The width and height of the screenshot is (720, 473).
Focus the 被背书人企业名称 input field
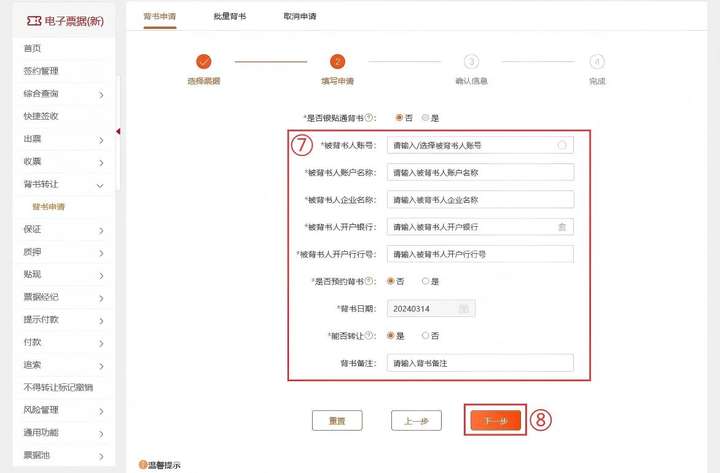pyautogui.click(x=480, y=200)
